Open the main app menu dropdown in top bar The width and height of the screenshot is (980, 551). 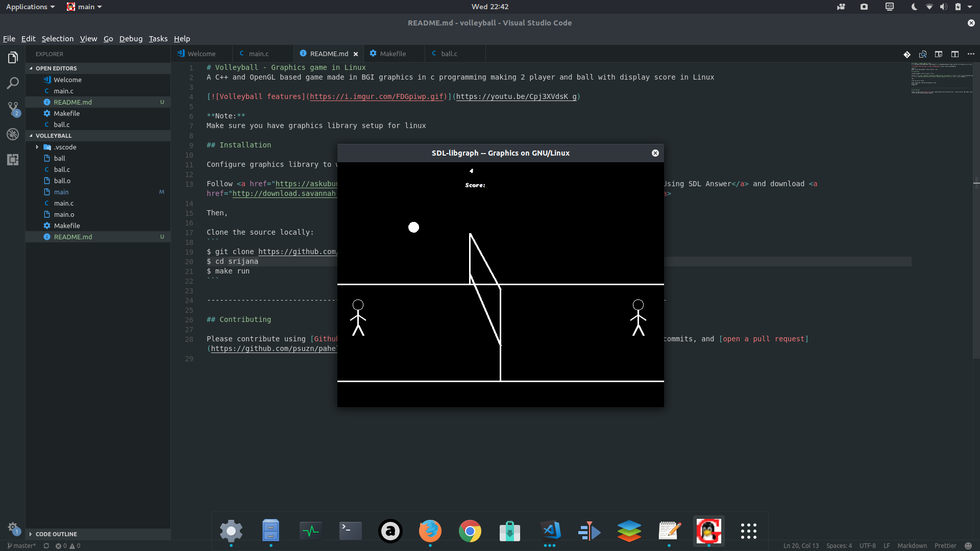tap(84, 7)
